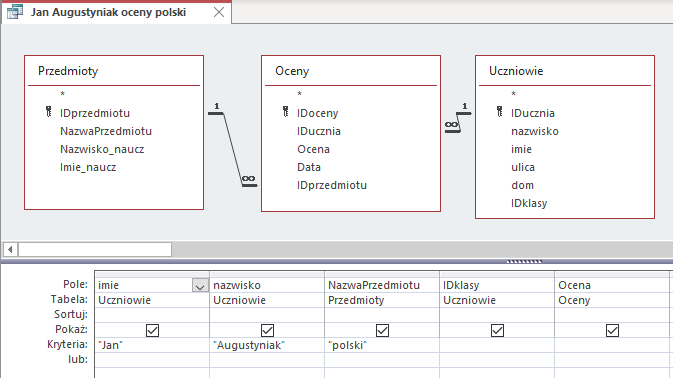The image size is (673, 378).
Task: Select Ocena field in Oceny table
Action: point(313,149)
